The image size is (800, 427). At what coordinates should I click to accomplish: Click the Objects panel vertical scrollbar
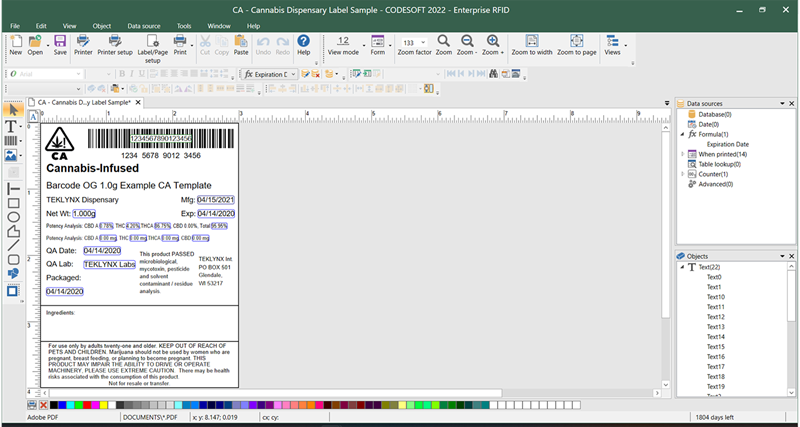point(791,329)
